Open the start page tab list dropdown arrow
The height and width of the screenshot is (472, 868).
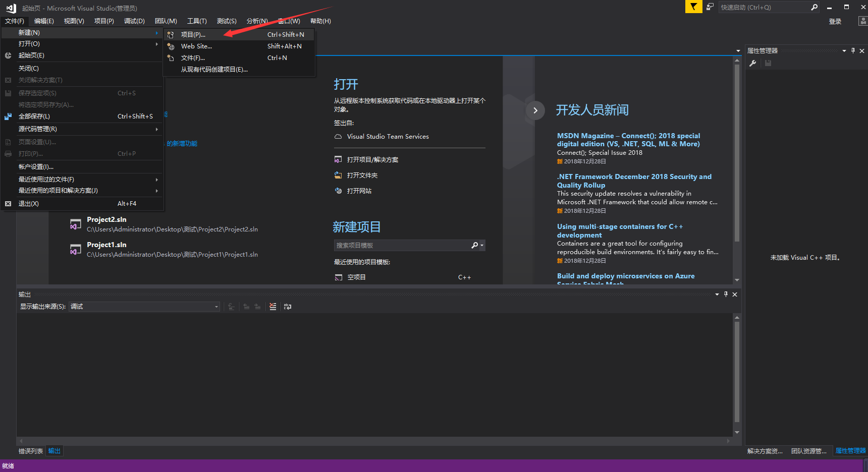coord(738,51)
